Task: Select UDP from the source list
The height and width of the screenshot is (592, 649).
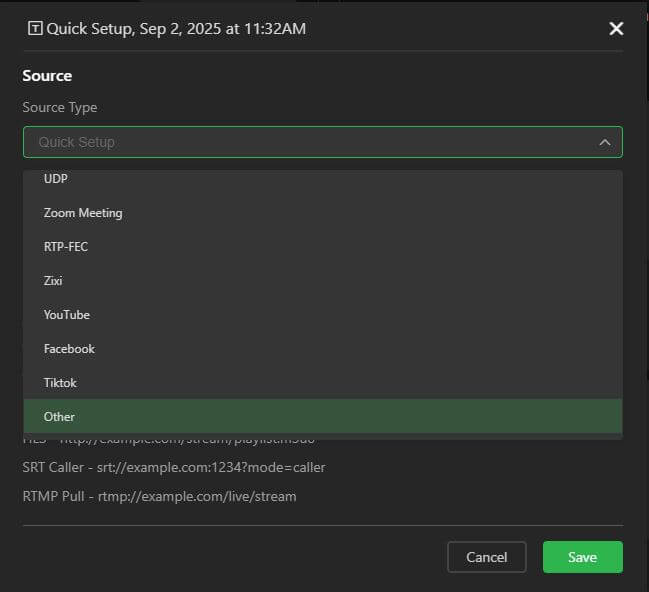Action: click(56, 179)
